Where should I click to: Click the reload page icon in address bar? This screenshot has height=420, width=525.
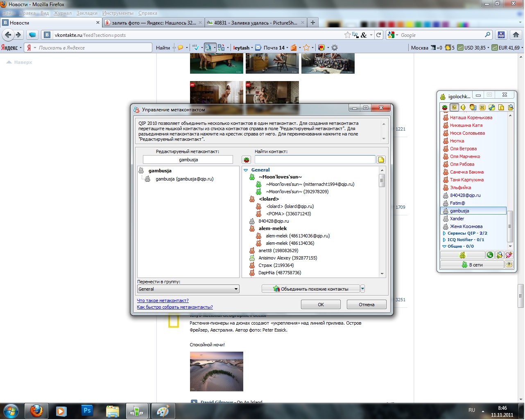tap(379, 35)
